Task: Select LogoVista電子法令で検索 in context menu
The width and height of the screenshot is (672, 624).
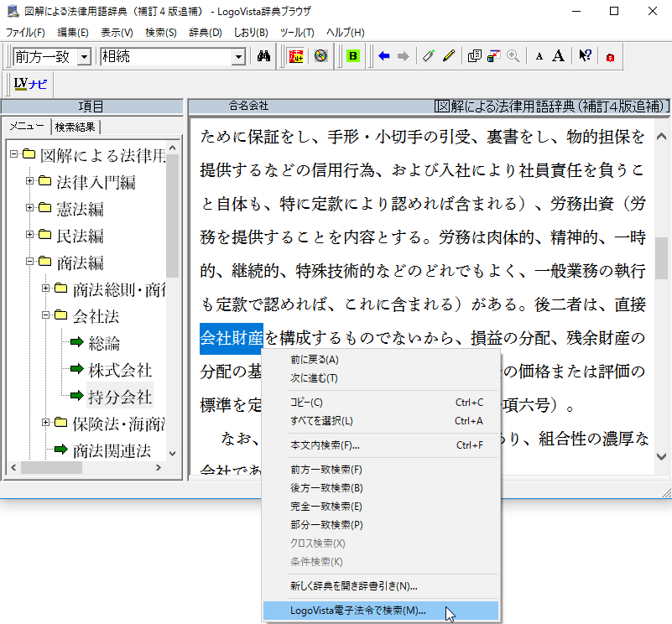Action: [x=358, y=611]
